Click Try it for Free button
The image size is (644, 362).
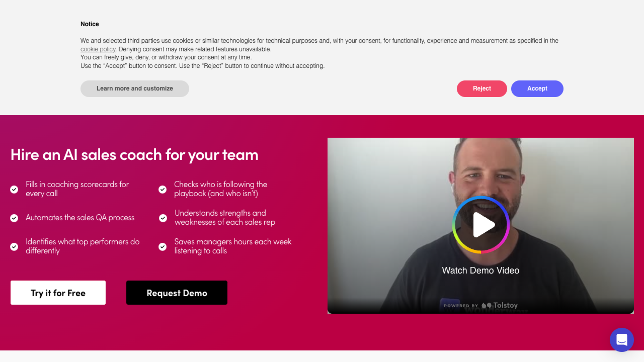(58, 293)
